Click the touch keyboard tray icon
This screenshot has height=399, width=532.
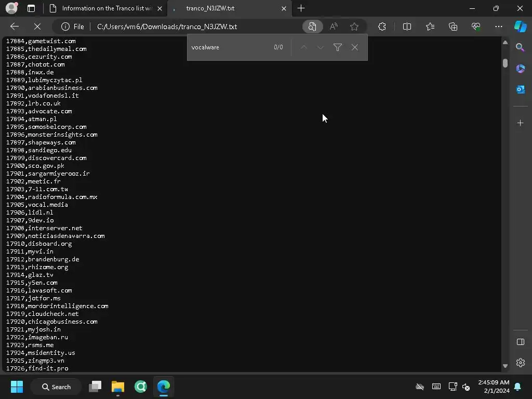436,387
